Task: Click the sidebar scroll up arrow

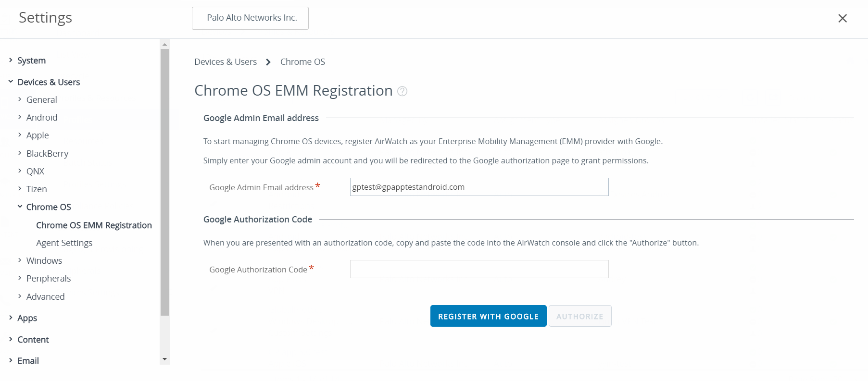Action: [x=165, y=44]
